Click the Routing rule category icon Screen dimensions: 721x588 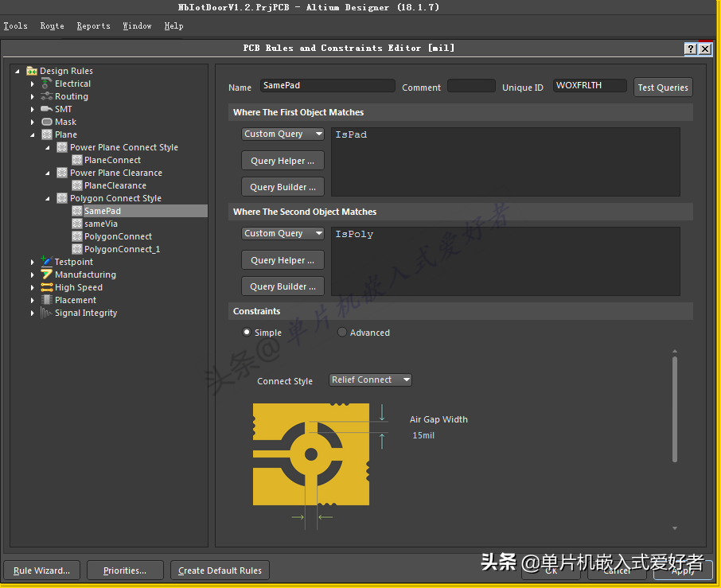tap(47, 96)
